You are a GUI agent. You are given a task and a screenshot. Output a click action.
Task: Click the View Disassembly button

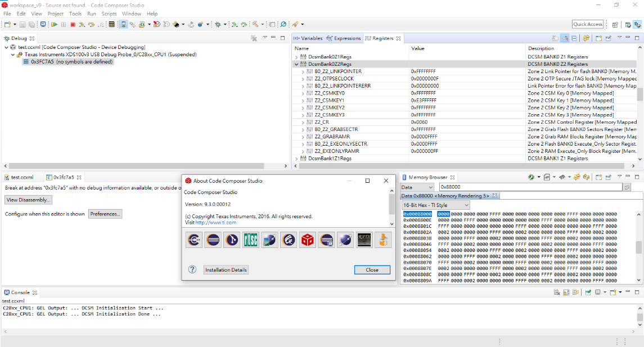point(28,200)
